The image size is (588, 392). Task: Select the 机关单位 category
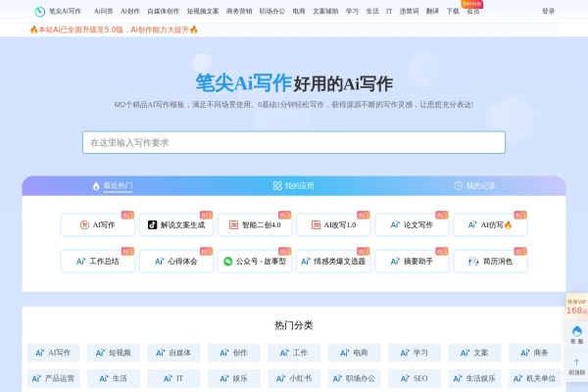tap(535, 378)
